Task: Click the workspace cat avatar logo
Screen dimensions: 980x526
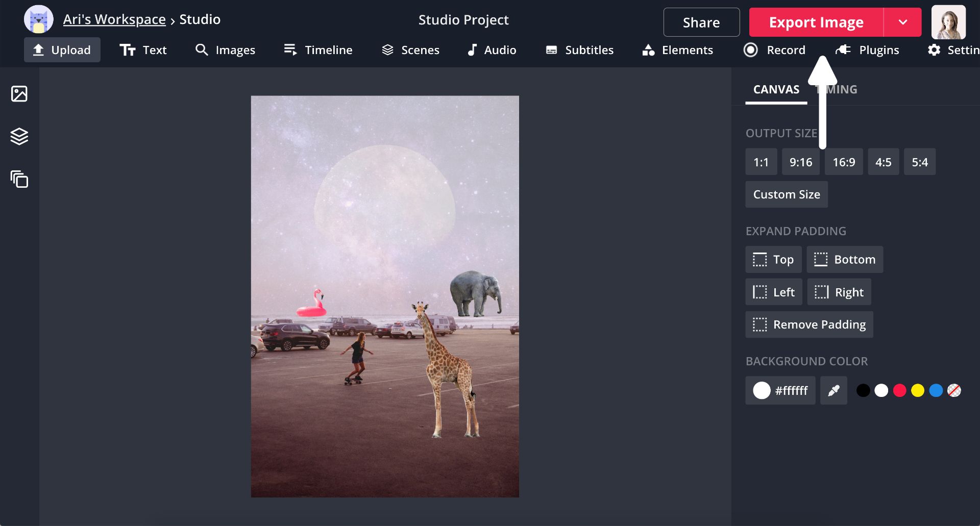Action: click(39, 20)
